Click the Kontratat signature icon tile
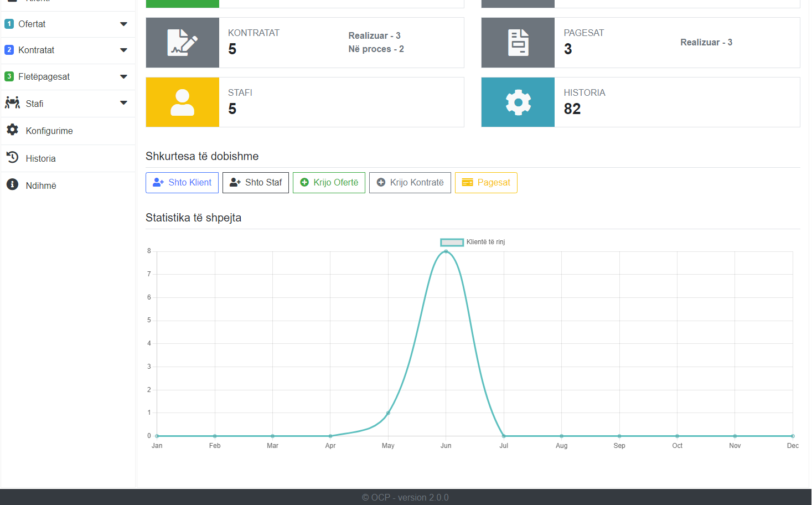Screen dimensions: 812x505 (183, 43)
